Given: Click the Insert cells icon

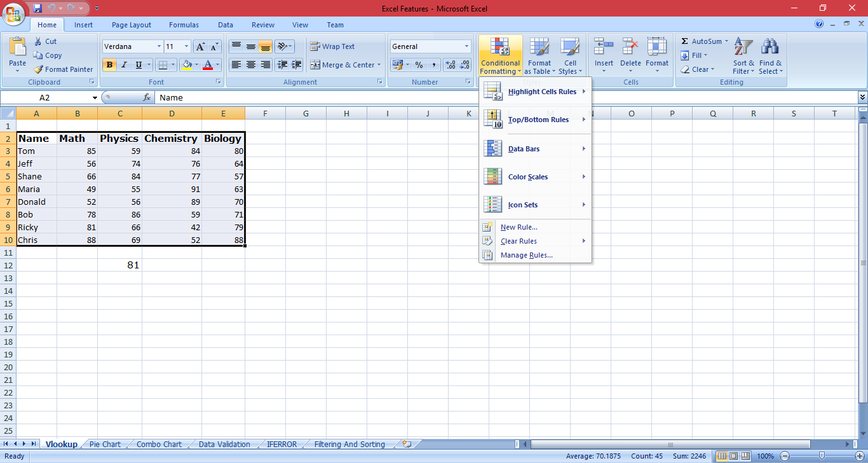Looking at the screenshot, I should tap(604, 47).
